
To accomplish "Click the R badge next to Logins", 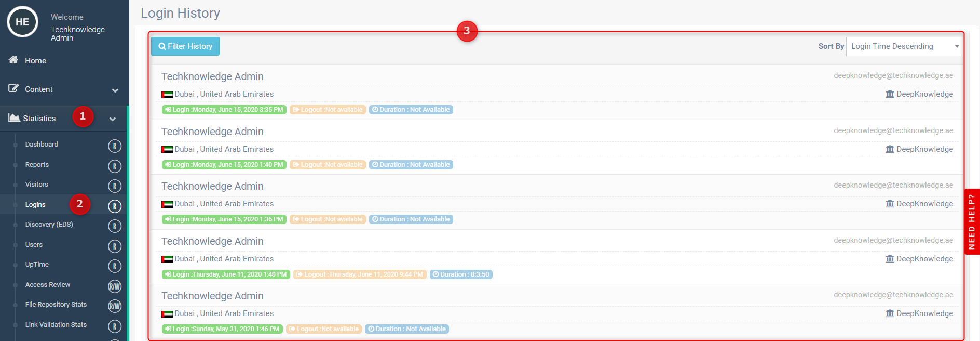I will pyautogui.click(x=115, y=206).
